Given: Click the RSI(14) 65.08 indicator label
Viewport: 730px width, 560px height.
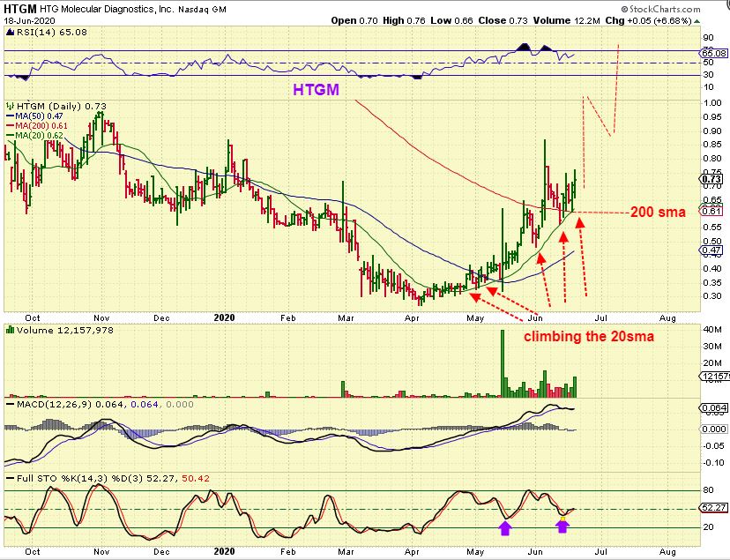Looking at the screenshot, I should (52, 32).
